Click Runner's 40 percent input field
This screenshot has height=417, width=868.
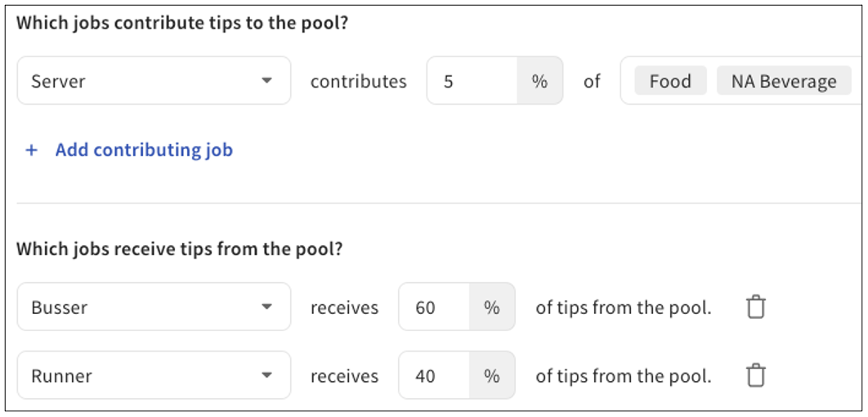tap(434, 376)
